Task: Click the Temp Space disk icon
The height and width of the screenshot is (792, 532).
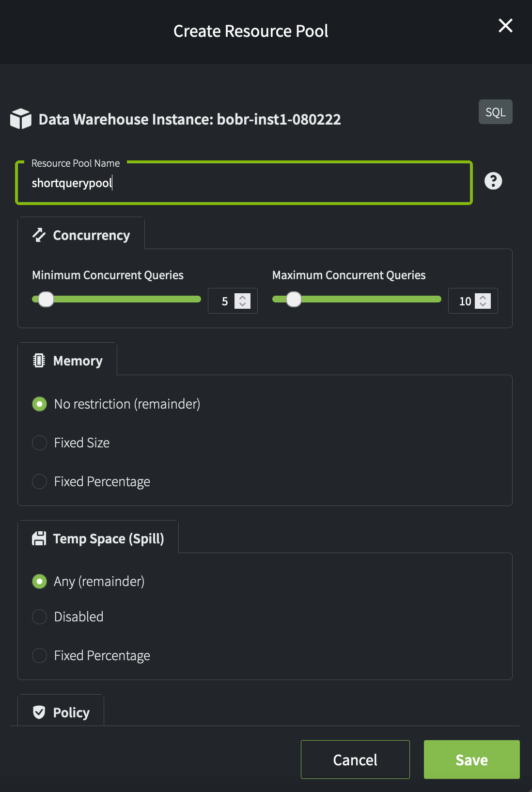Action: pyautogui.click(x=39, y=538)
